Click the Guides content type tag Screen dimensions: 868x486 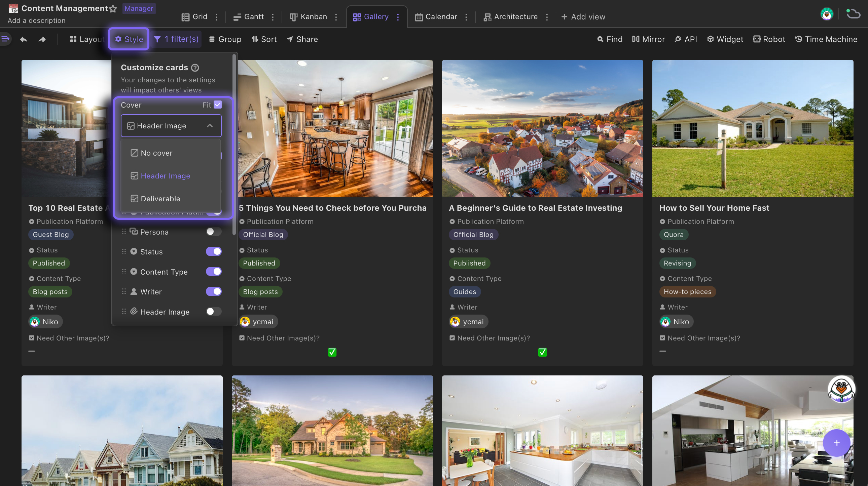[464, 292]
